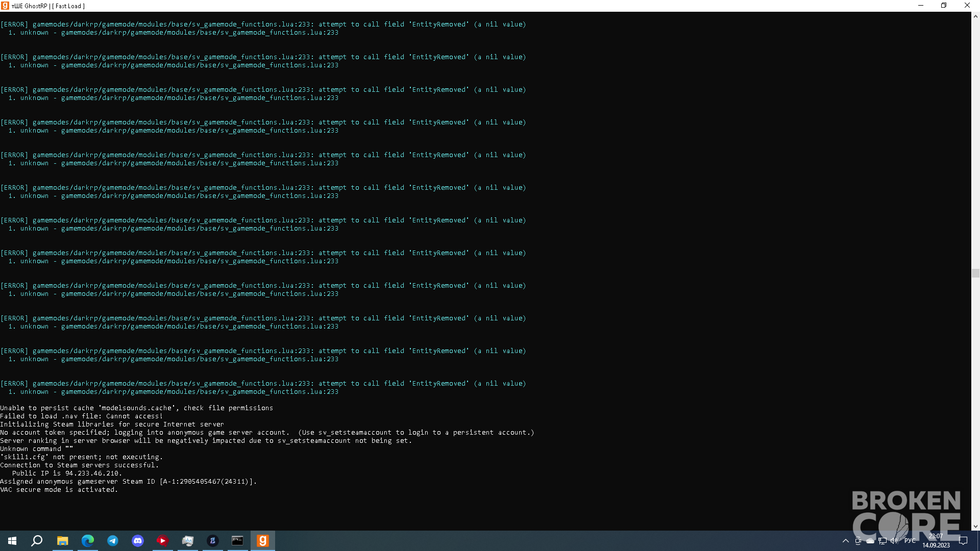Click 'Server ranking in server browser' line
Screen dimensions: 980x551
(x=206, y=441)
